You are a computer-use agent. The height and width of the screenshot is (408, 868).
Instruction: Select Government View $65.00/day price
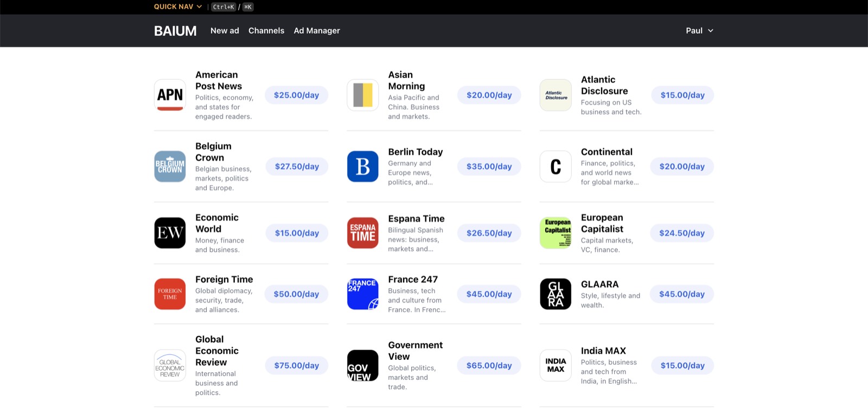click(489, 366)
